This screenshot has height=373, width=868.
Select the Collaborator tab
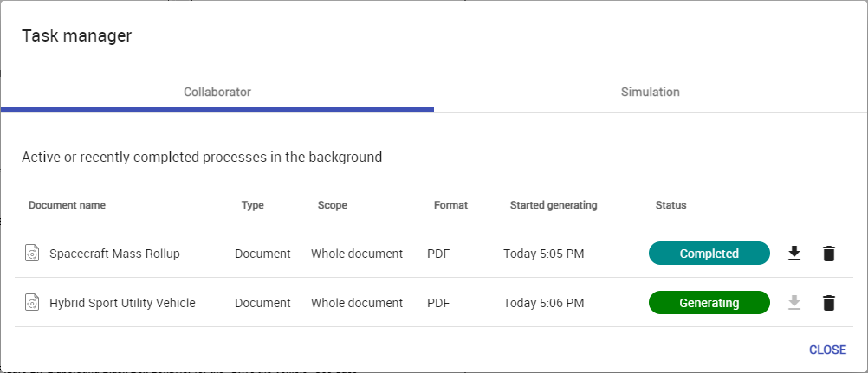coord(217,92)
